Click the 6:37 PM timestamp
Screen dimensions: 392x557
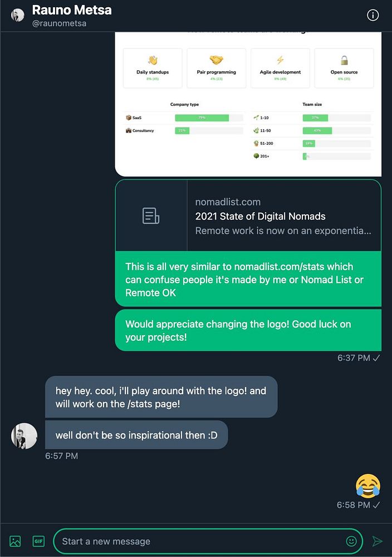[354, 358]
